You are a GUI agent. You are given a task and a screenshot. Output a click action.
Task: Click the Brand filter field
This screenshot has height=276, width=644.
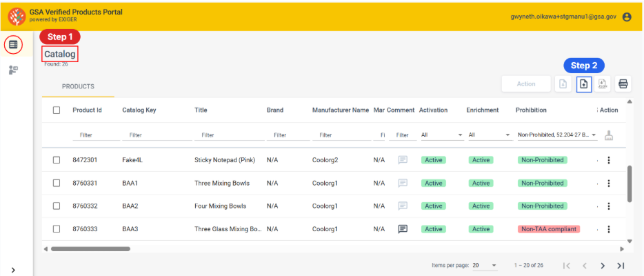pos(288,135)
